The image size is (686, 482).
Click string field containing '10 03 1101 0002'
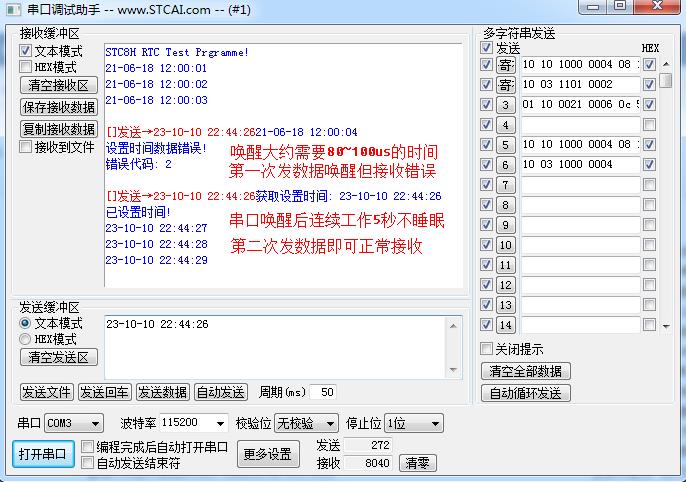click(580, 84)
